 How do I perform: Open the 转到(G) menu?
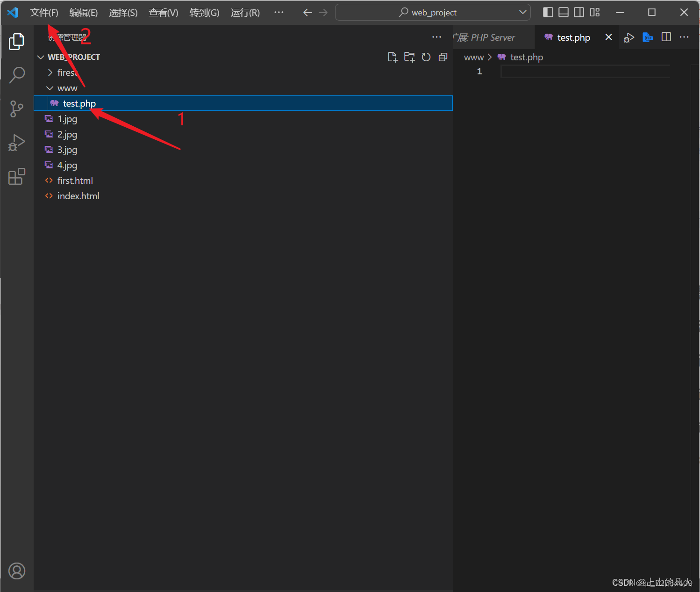(x=204, y=13)
